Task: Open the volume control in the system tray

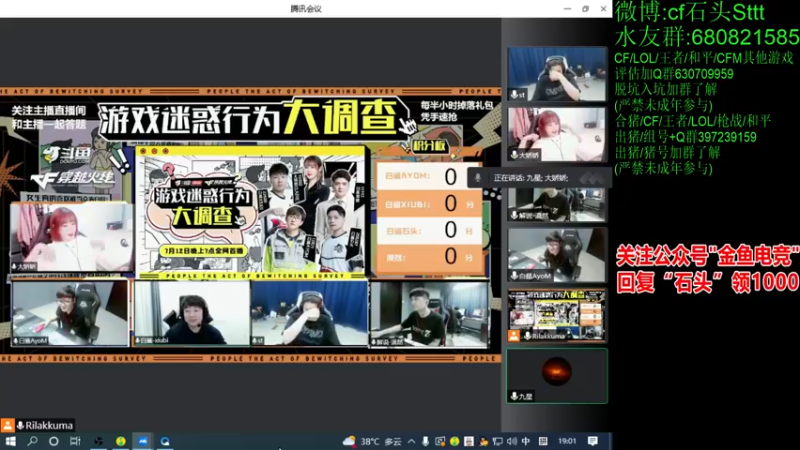Action: pos(512,441)
